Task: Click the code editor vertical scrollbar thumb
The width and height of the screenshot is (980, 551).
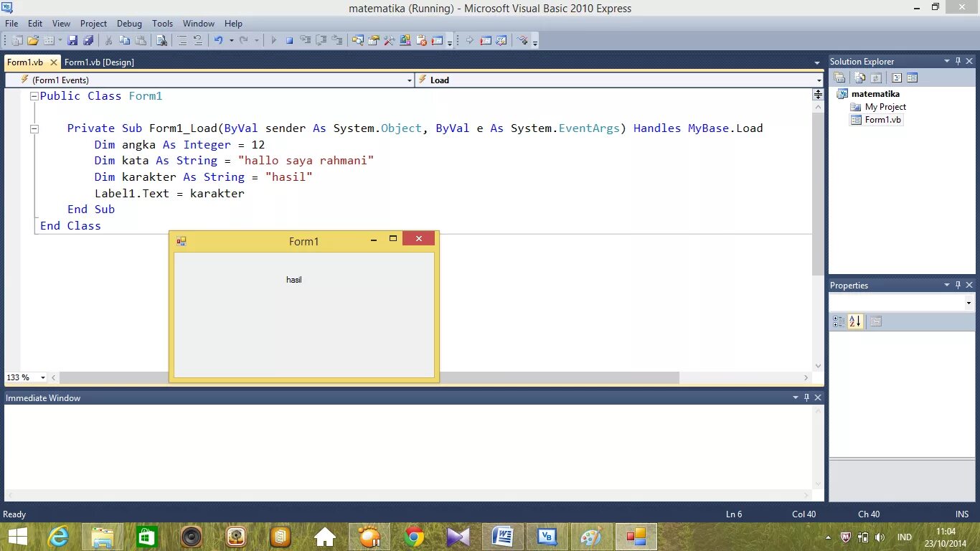Action: 818,194
